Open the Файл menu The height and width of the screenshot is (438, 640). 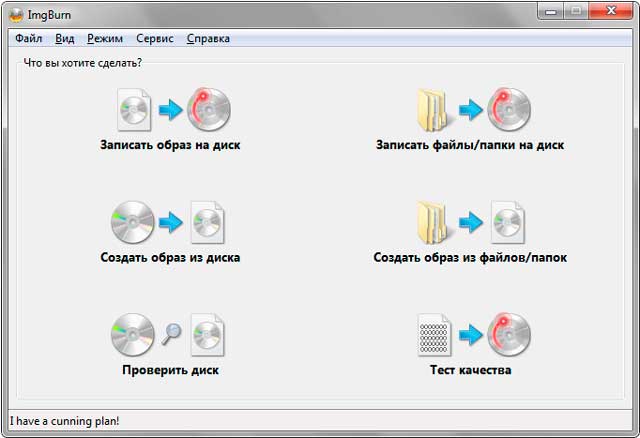(29, 38)
